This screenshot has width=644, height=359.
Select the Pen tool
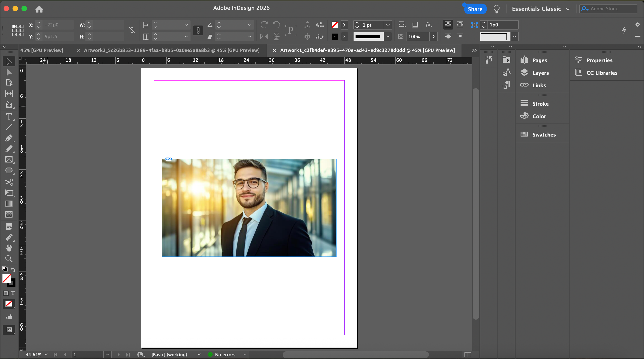point(9,138)
